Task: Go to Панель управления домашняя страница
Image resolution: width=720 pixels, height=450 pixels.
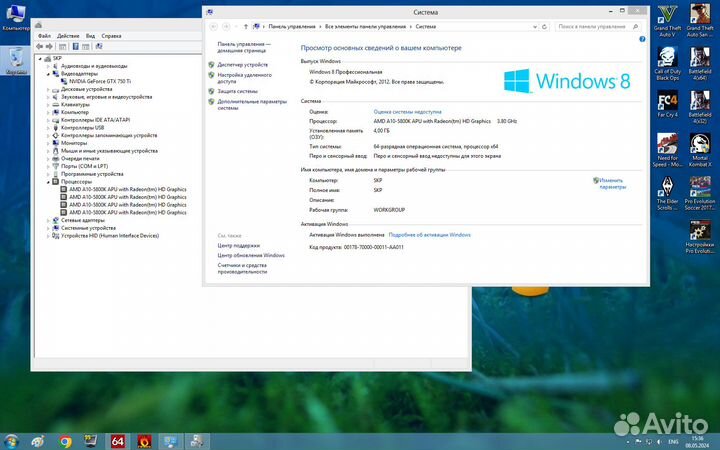Action: click(x=244, y=47)
